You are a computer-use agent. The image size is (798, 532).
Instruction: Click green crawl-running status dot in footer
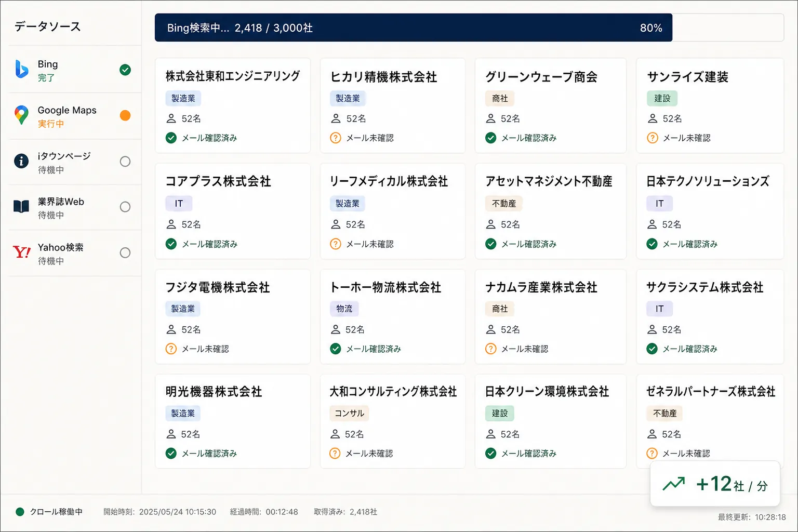click(x=20, y=512)
